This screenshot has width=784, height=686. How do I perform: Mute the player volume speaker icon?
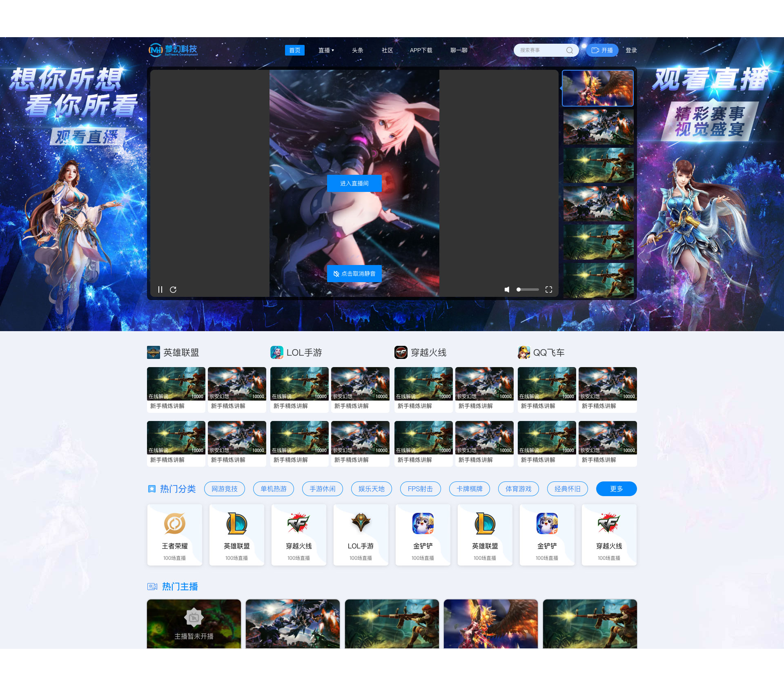click(507, 290)
